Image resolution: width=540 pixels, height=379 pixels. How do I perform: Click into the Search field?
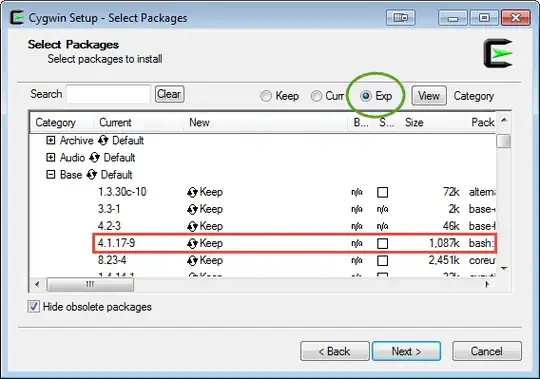click(x=108, y=94)
